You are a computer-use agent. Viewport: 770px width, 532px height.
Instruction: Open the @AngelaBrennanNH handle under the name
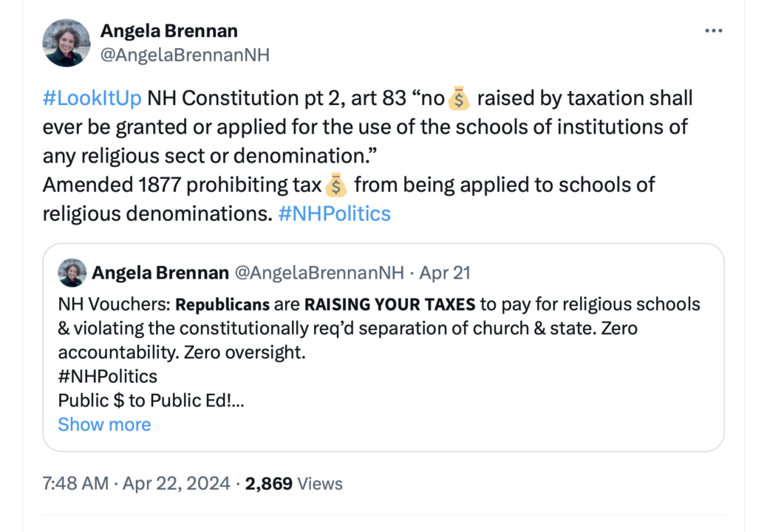tap(185, 55)
